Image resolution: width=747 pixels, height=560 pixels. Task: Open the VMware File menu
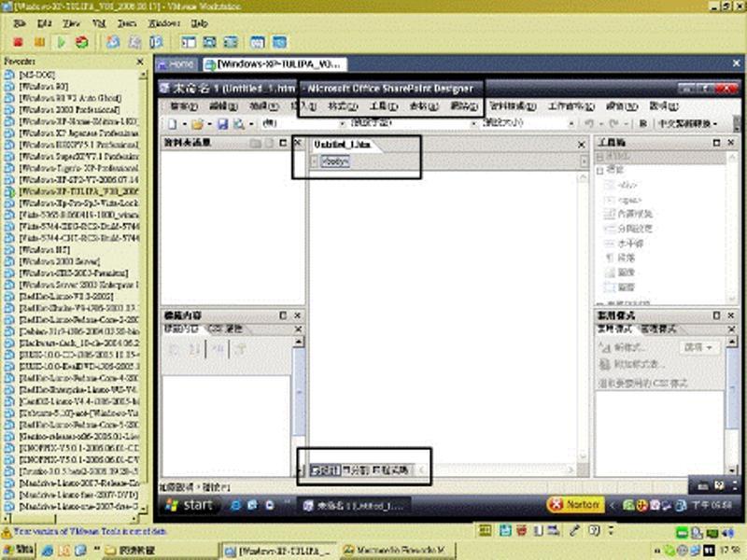(x=20, y=23)
